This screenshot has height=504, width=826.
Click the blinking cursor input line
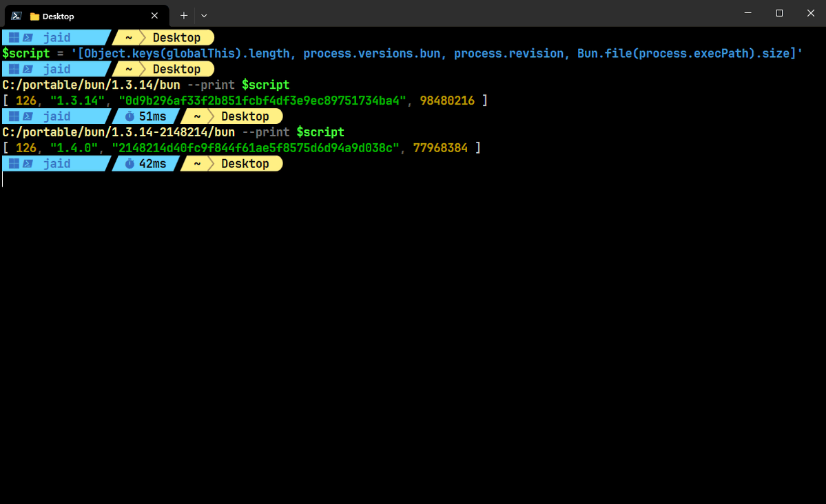pyautogui.click(x=413, y=180)
